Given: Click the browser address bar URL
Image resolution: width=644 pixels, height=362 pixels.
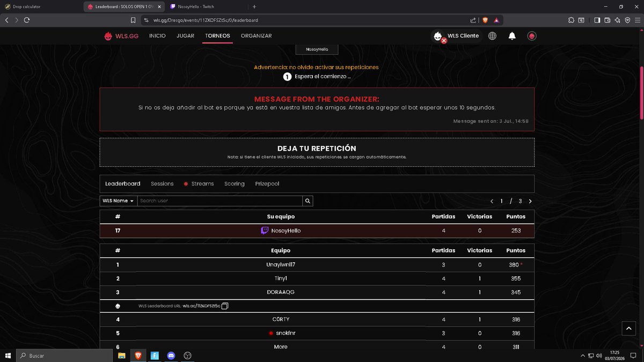Looking at the screenshot, I should pos(206,20).
